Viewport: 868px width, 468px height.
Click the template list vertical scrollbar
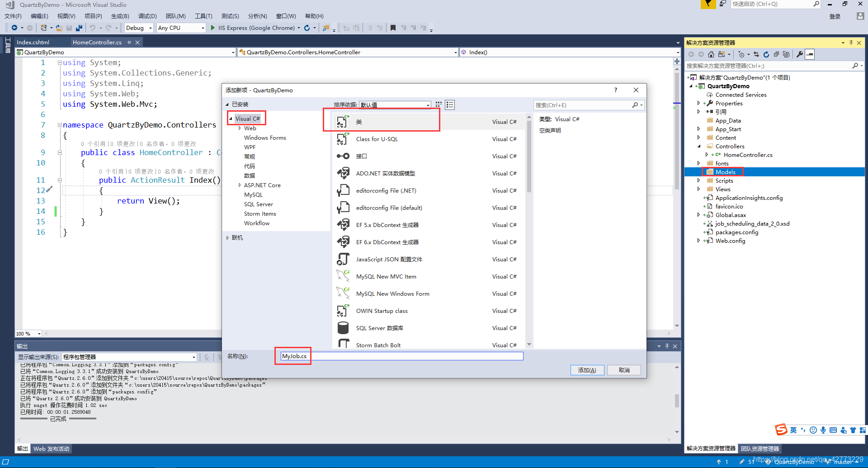point(529,156)
